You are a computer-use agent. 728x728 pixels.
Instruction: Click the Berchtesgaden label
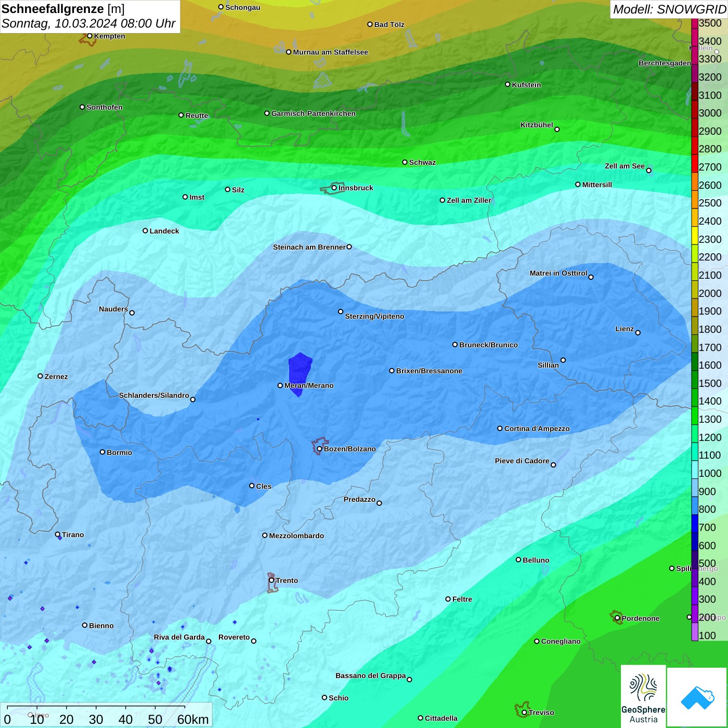click(x=665, y=63)
